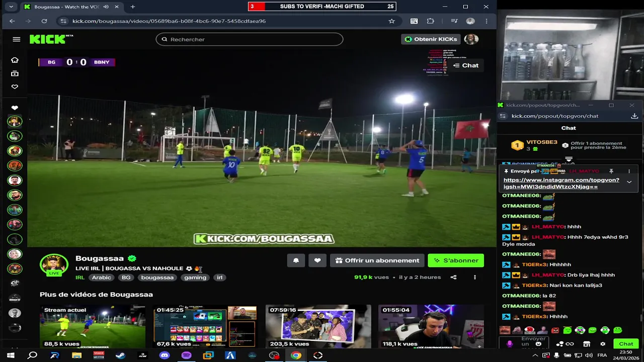This screenshot has width=644, height=362.
Task: Toggle follow heart for Bougassaa
Action: 317,260
